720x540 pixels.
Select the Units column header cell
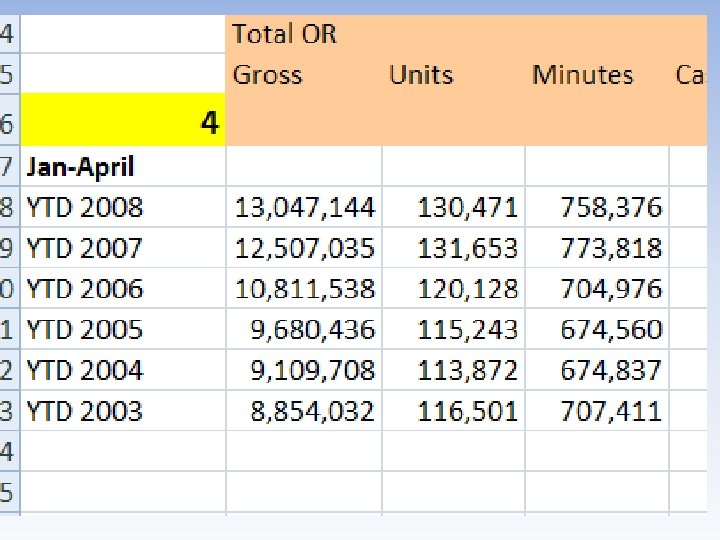tap(421, 75)
